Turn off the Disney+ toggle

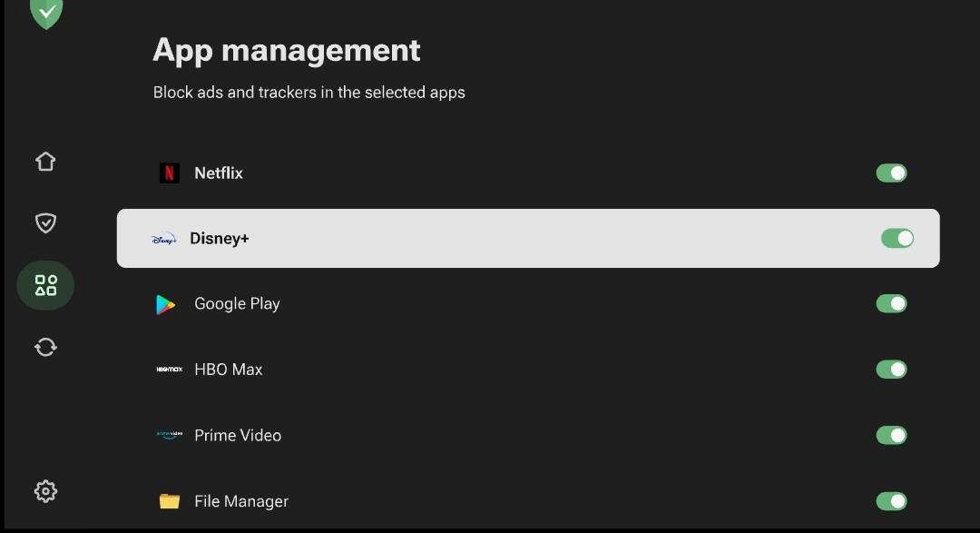[897, 239]
